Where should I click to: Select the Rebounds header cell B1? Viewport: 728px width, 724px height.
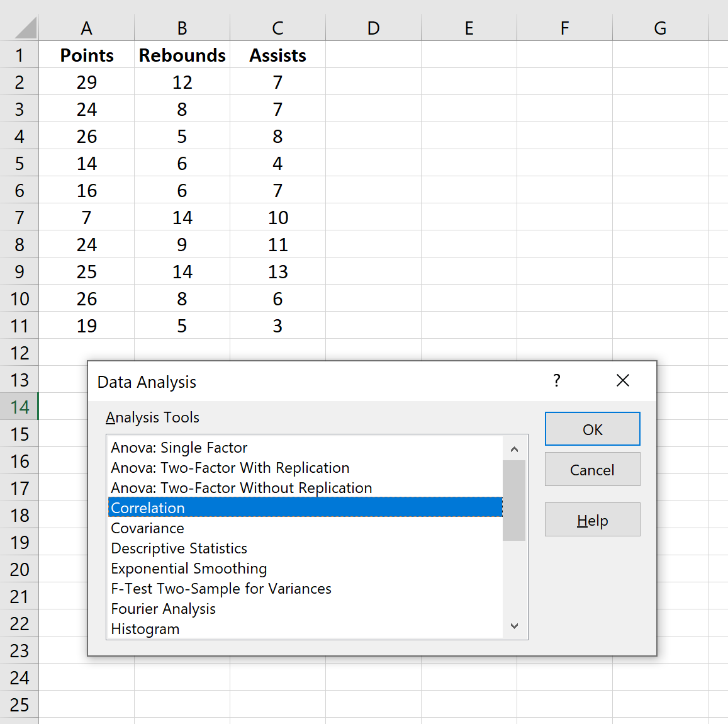coord(182,55)
